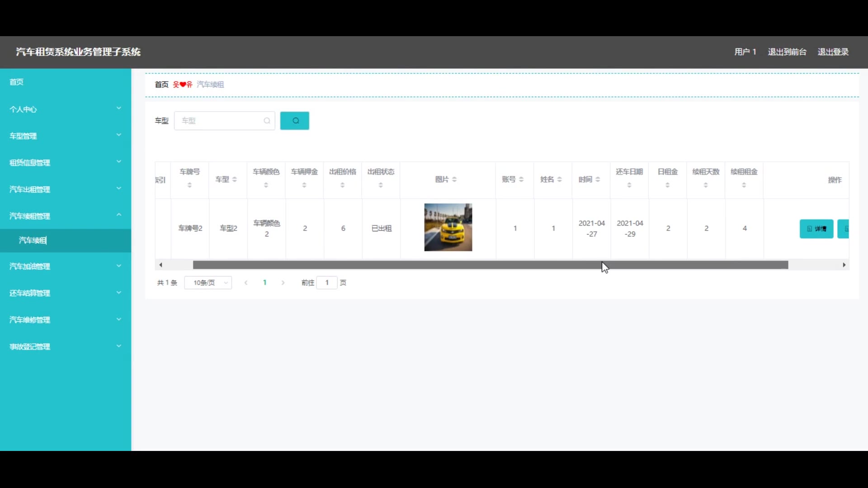Screen dimensions: 868x488
Task: Click sort icon of 图片 column
Action: [x=454, y=180]
